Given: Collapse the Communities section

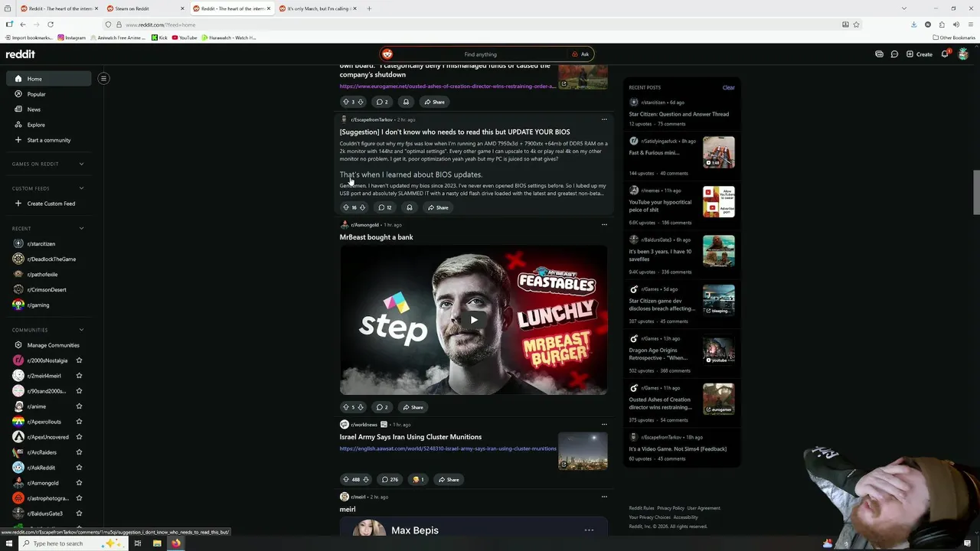Looking at the screenshot, I should [81, 330].
